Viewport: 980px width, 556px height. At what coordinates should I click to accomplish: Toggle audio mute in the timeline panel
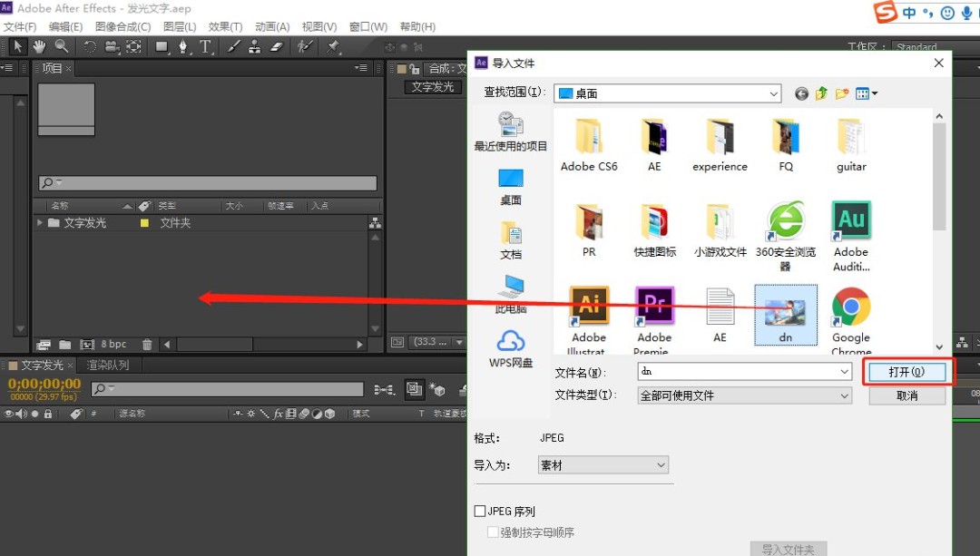21,414
